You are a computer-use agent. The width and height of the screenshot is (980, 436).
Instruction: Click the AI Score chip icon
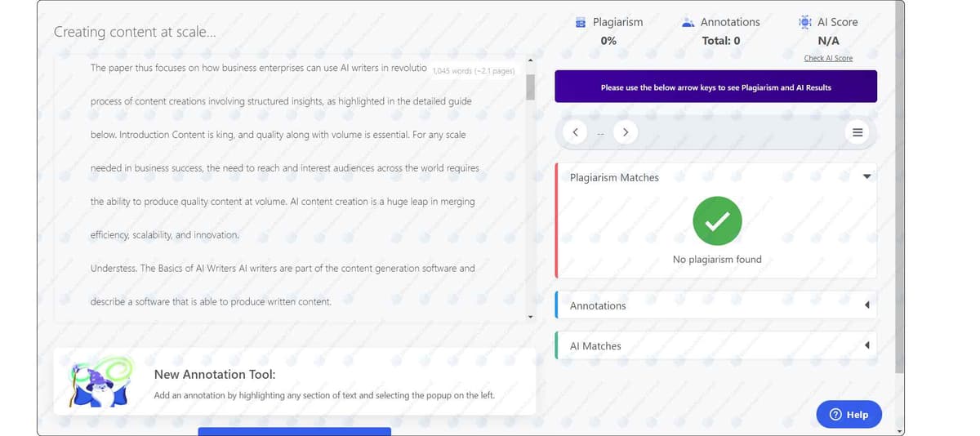804,22
